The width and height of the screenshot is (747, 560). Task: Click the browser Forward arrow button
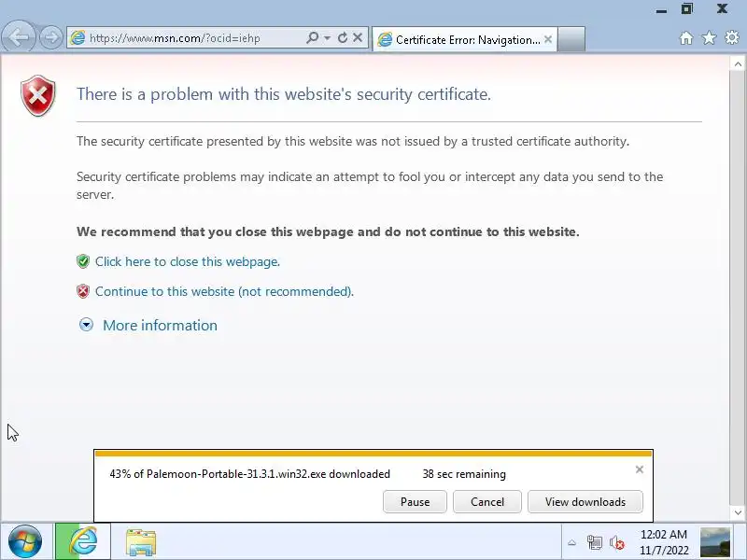point(51,37)
